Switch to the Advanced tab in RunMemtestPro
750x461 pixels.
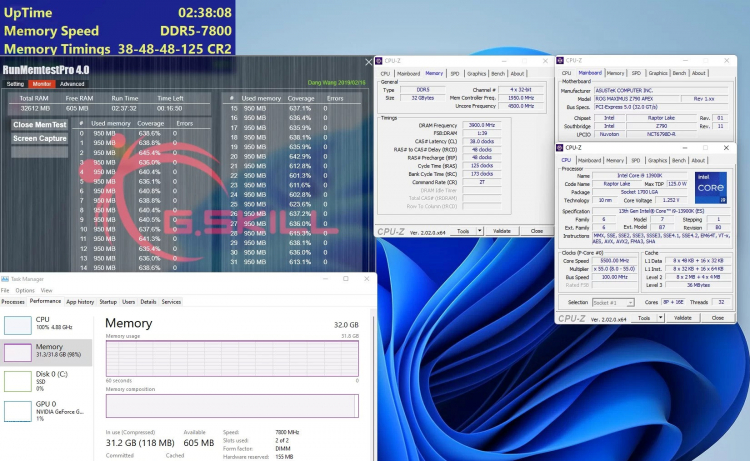(x=73, y=84)
